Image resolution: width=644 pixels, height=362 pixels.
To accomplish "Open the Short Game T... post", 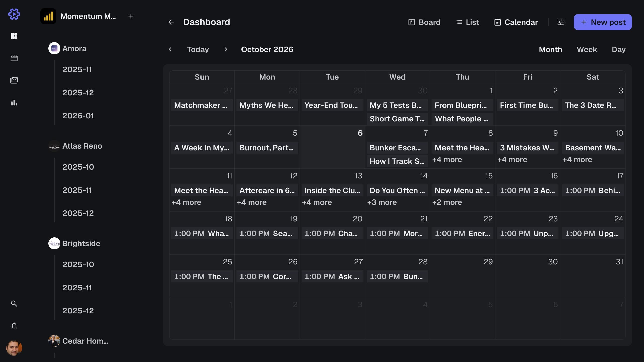I will tap(397, 119).
